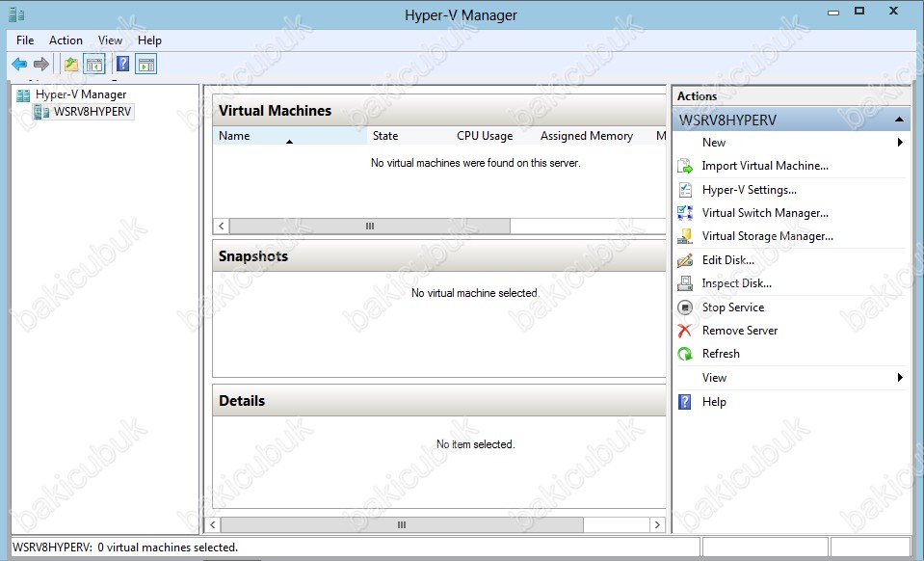Click the Import Virtual Machine icon
The height and width of the screenshot is (561, 924).
(x=685, y=166)
